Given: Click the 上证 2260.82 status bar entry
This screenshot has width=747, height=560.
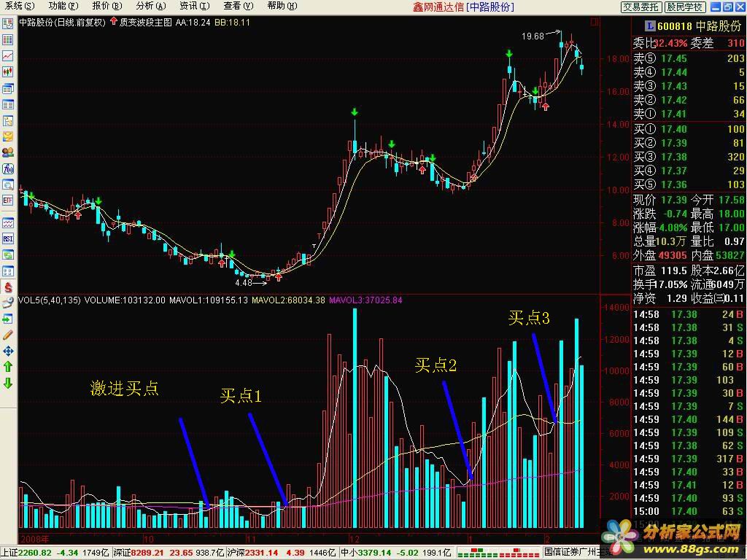Looking at the screenshot, I should tap(55, 553).
